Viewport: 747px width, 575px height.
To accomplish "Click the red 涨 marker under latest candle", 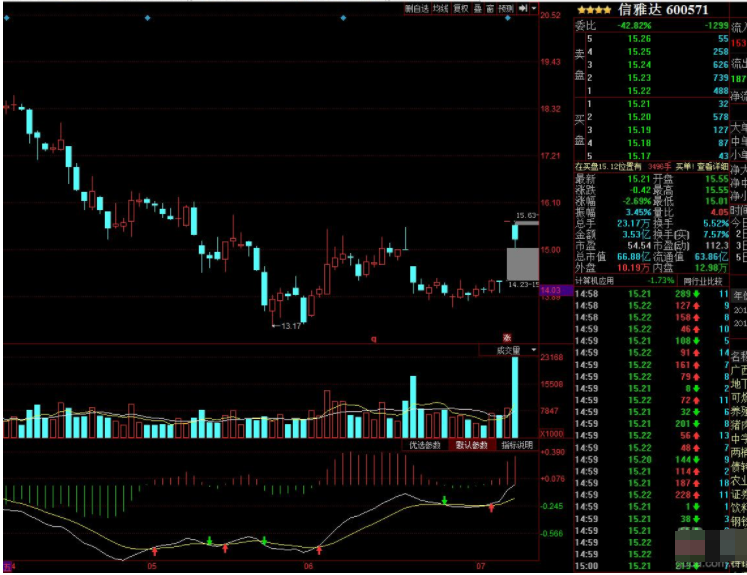I will click(507, 337).
